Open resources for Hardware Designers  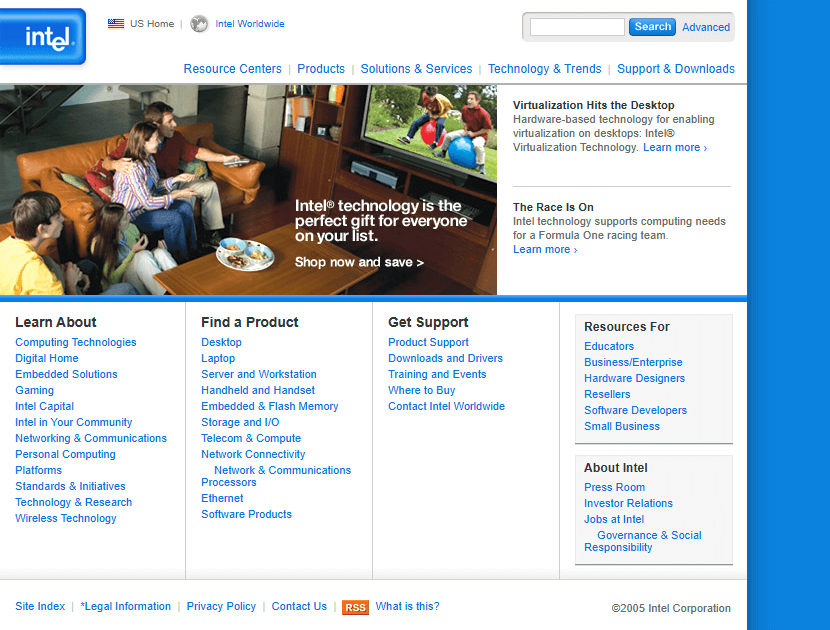634,378
